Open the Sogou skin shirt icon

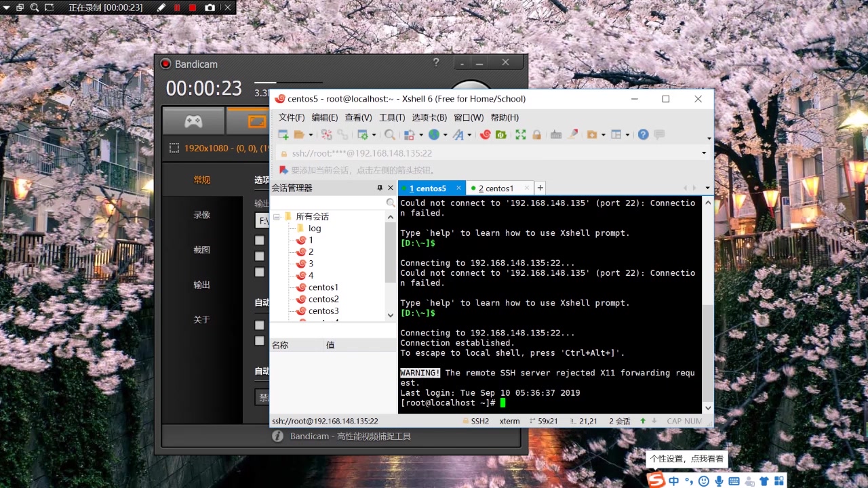(x=764, y=481)
